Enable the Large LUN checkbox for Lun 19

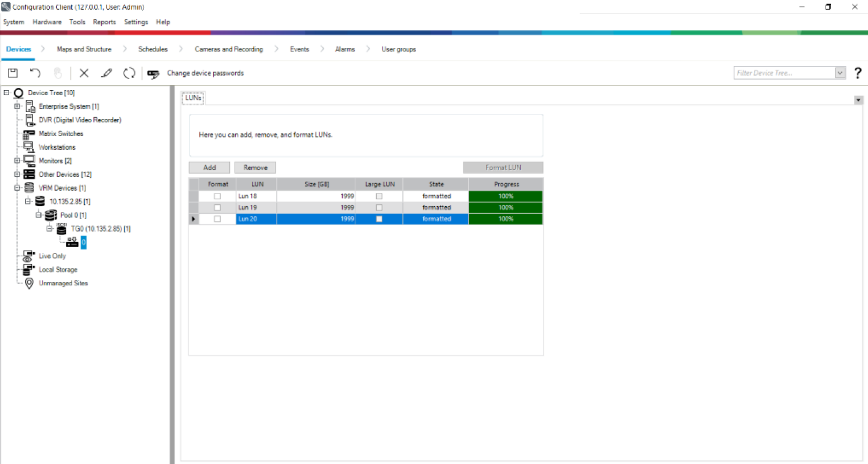pyautogui.click(x=379, y=208)
